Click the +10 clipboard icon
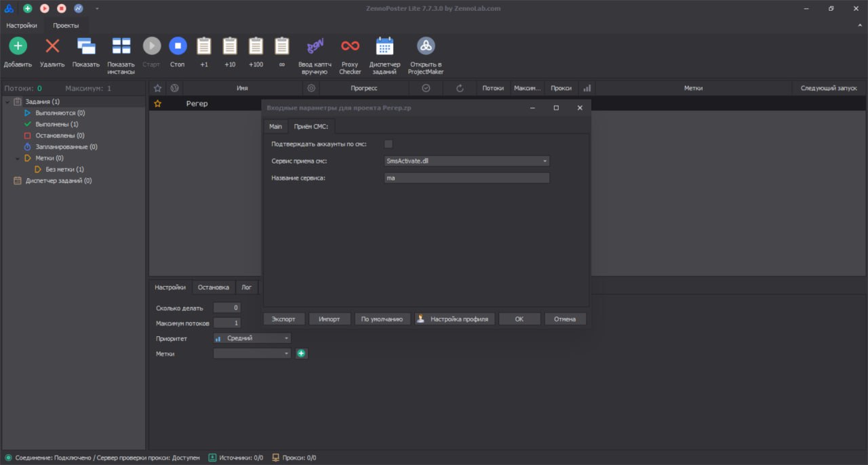Image resolution: width=868 pixels, height=465 pixels. 230,46
